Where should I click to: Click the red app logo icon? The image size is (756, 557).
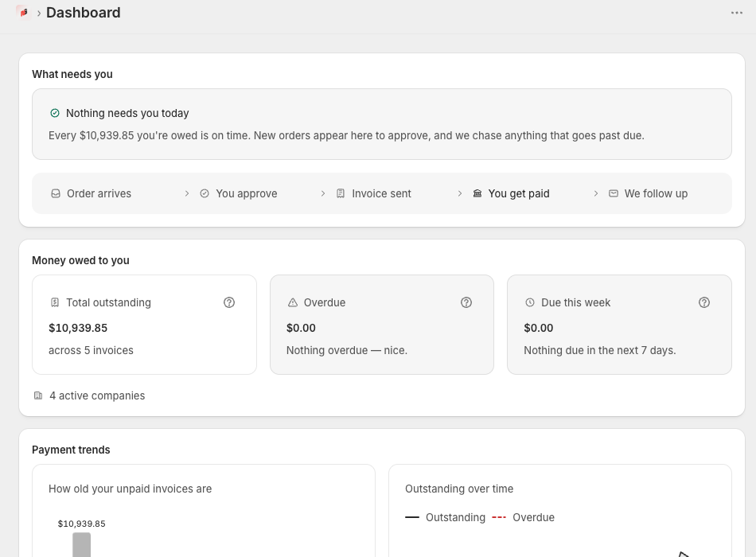pyautogui.click(x=23, y=13)
